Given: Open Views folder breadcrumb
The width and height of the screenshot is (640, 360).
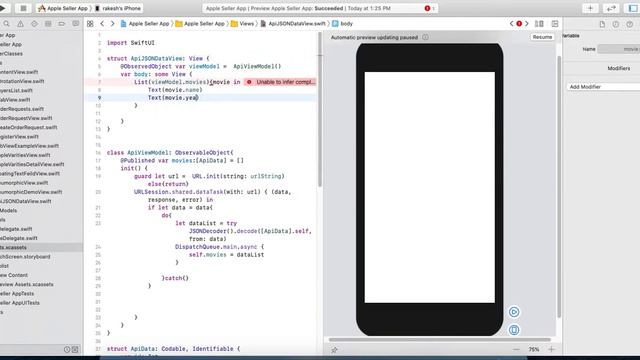Looking at the screenshot, I should [242, 24].
